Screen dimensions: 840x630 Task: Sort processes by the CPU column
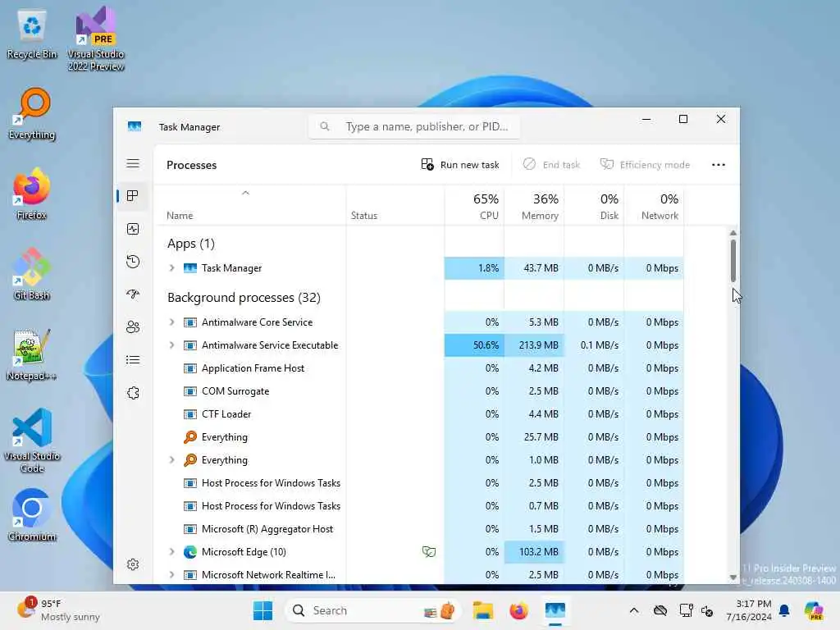(x=474, y=206)
